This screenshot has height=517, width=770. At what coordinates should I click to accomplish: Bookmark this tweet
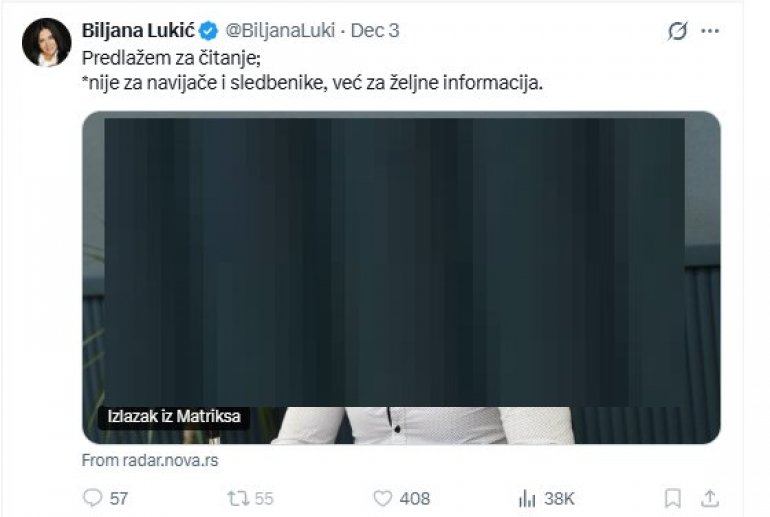[x=673, y=498]
